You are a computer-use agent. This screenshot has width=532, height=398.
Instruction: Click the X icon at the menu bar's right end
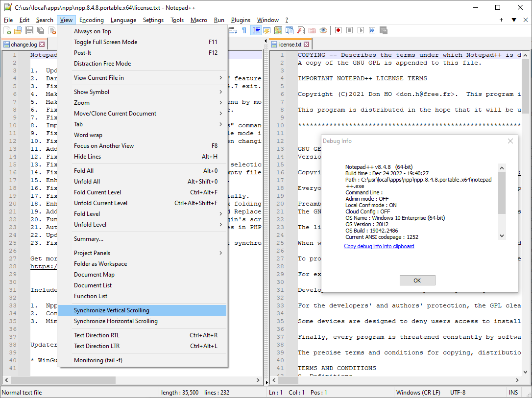[x=526, y=20]
